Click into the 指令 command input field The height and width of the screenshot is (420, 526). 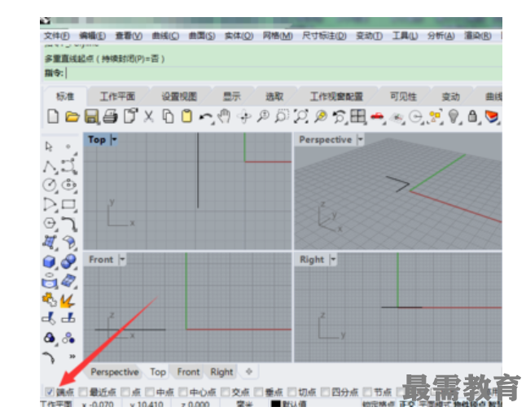tap(282, 72)
